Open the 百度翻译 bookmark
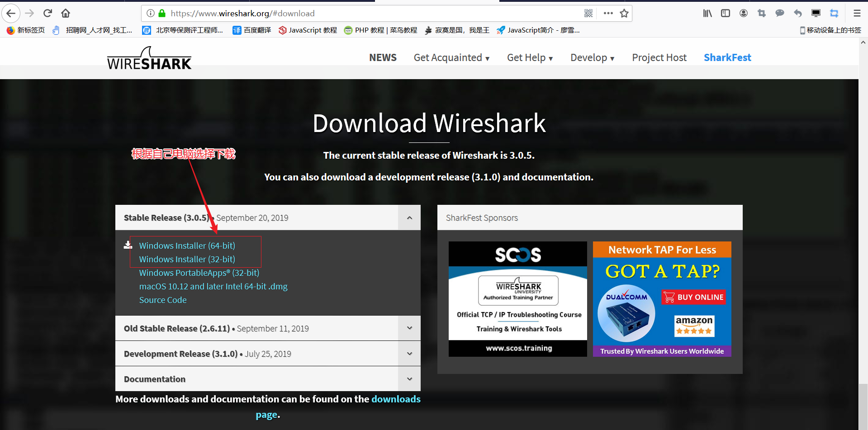Image resolution: width=868 pixels, height=430 pixels. point(251,30)
